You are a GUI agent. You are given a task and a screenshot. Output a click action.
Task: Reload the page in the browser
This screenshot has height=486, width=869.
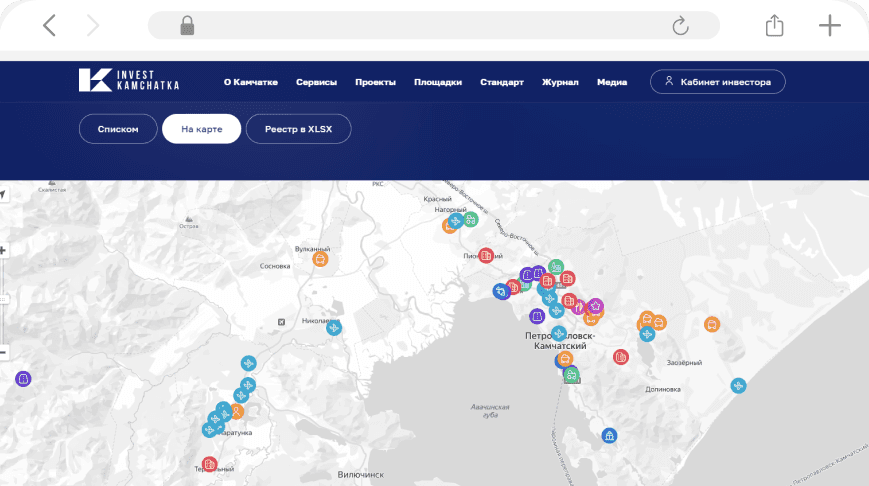[681, 26]
